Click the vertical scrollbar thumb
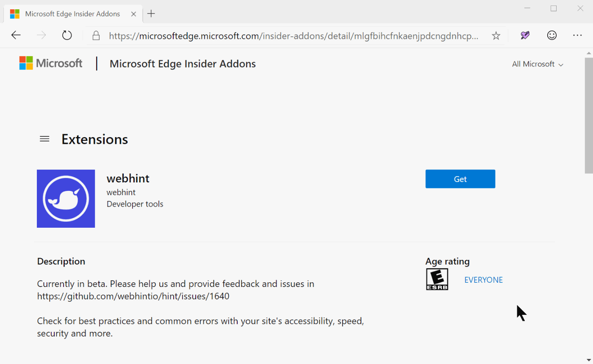The width and height of the screenshot is (593, 364). (x=589, y=116)
